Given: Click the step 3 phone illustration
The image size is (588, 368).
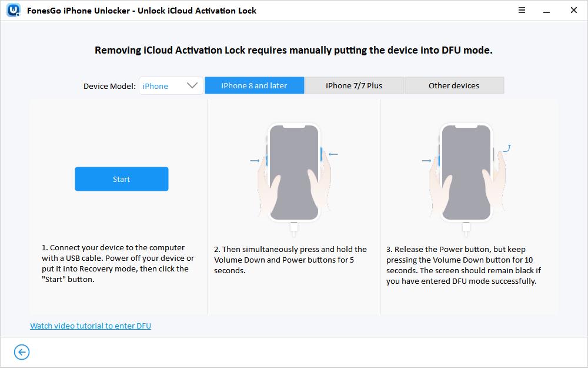Looking at the screenshot, I should (x=466, y=180).
